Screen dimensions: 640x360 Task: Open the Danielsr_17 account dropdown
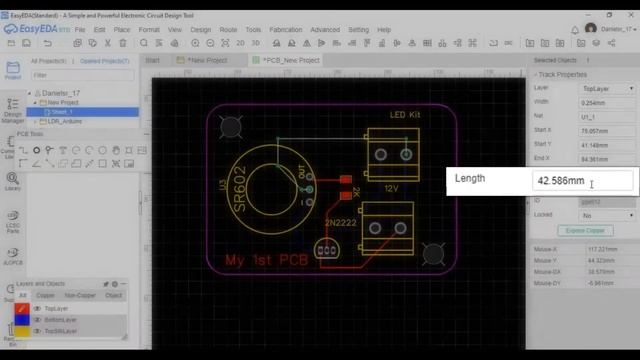point(618,29)
